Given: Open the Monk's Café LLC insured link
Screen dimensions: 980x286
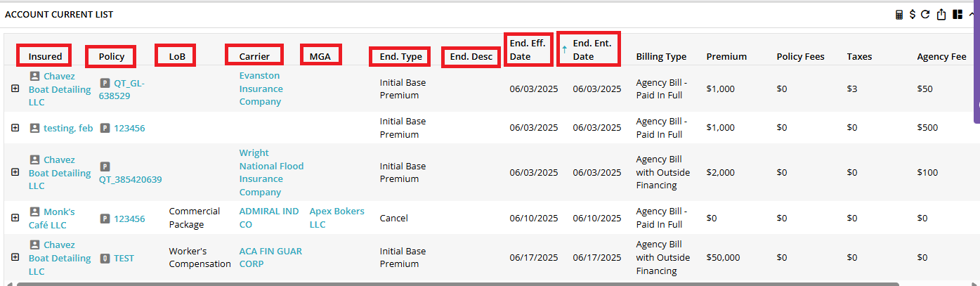Looking at the screenshot, I should [x=51, y=219].
